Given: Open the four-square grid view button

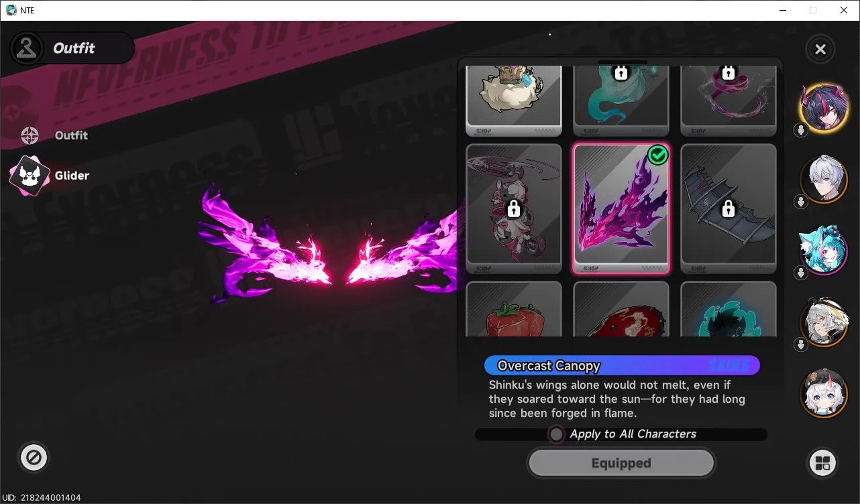Looking at the screenshot, I should (x=823, y=462).
